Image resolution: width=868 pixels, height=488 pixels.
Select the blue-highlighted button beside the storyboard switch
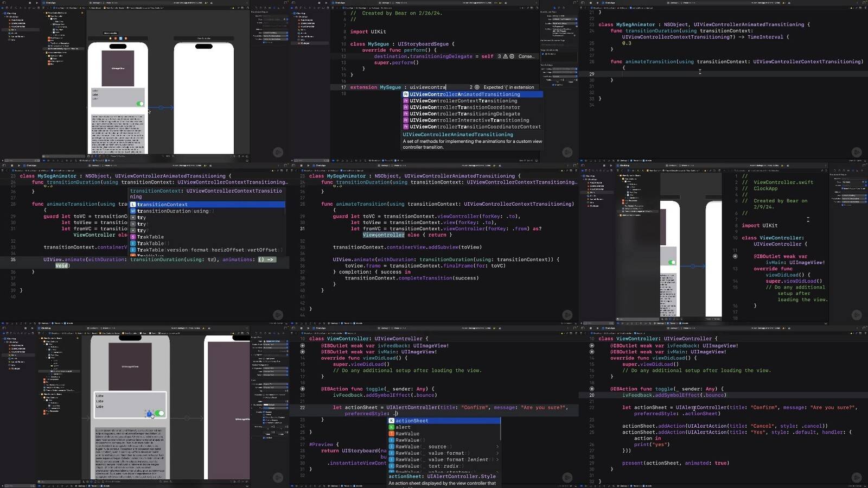coord(149,414)
